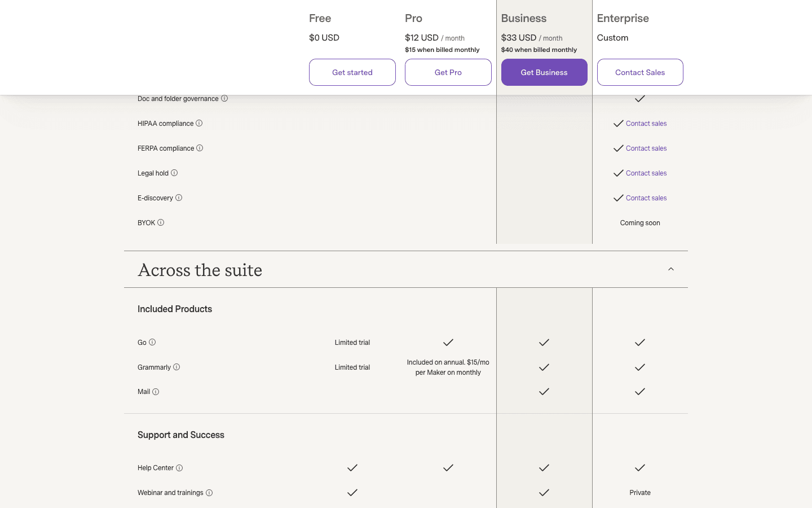Open Contact sales link for E-discovery

pyautogui.click(x=646, y=198)
